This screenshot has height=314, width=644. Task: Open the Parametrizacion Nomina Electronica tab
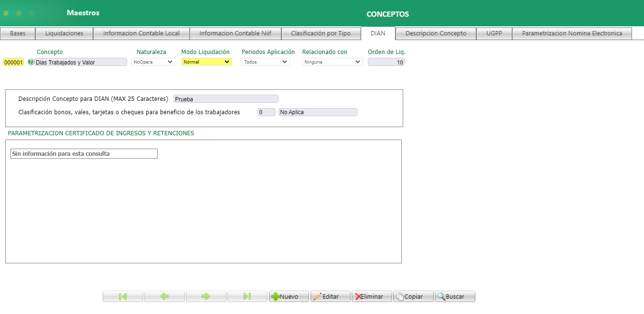click(x=572, y=33)
